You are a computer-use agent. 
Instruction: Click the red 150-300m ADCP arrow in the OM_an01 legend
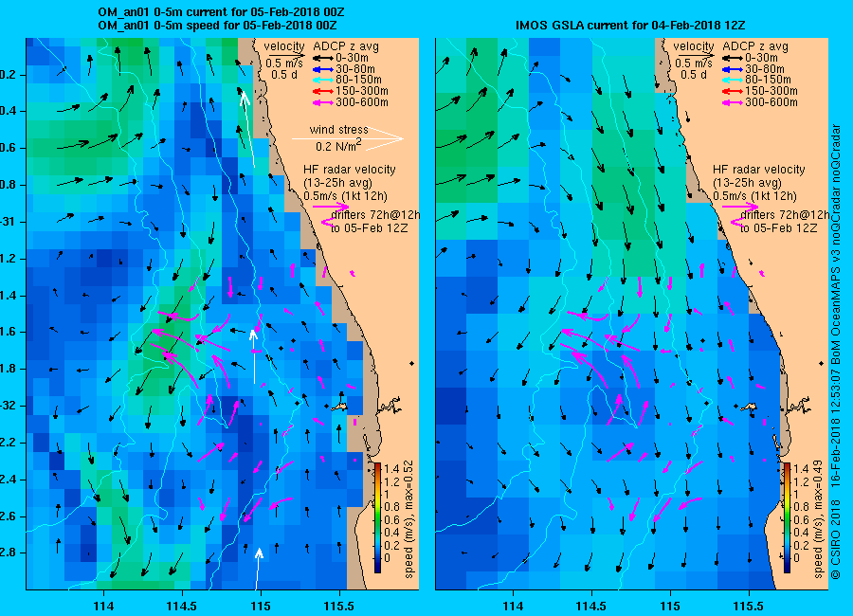[x=322, y=91]
